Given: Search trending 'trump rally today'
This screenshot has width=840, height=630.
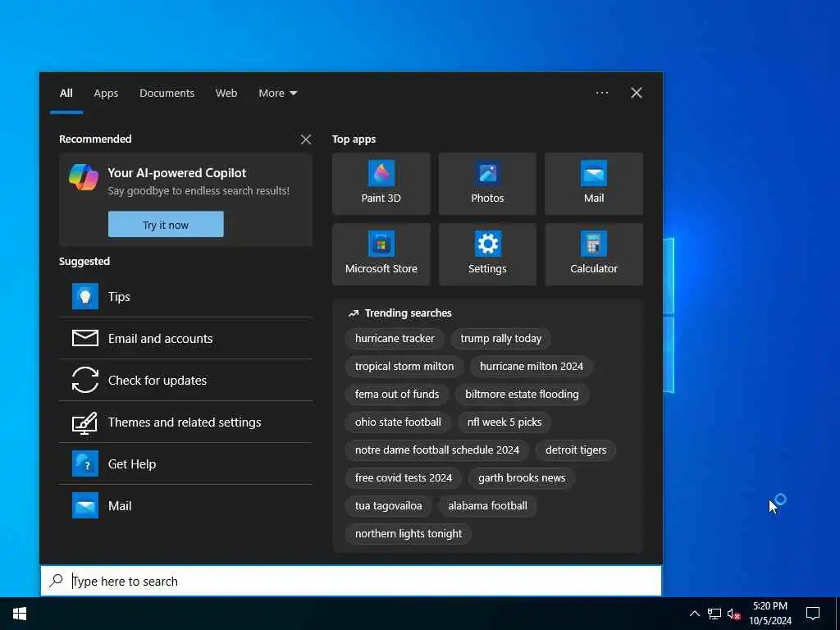Looking at the screenshot, I should click(501, 339).
